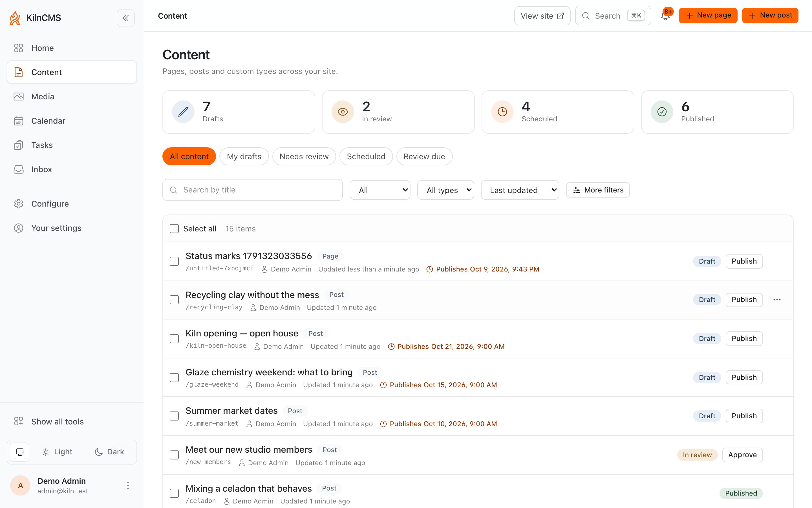
Task: Approve Meet our new studio members
Action: pos(742,455)
